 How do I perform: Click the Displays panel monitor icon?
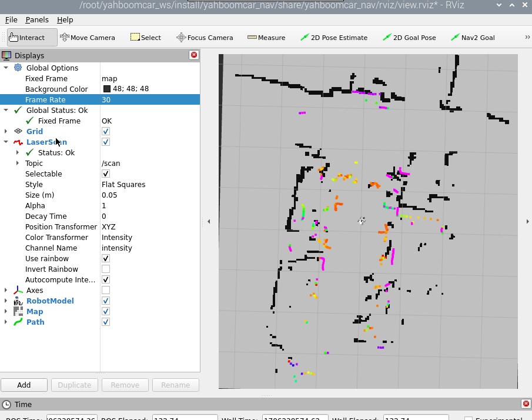(6, 55)
